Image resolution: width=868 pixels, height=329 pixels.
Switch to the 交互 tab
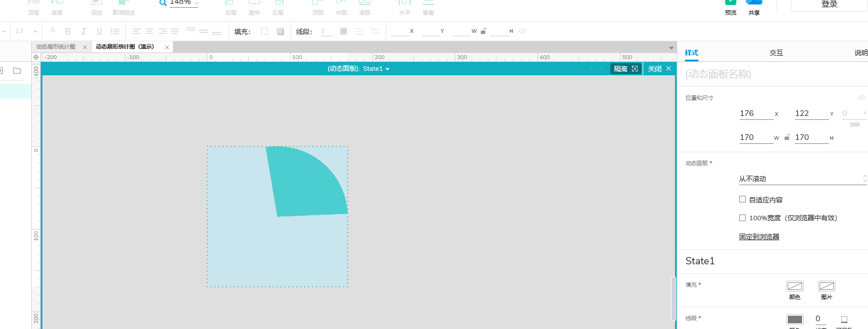click(x=777, y=53)
